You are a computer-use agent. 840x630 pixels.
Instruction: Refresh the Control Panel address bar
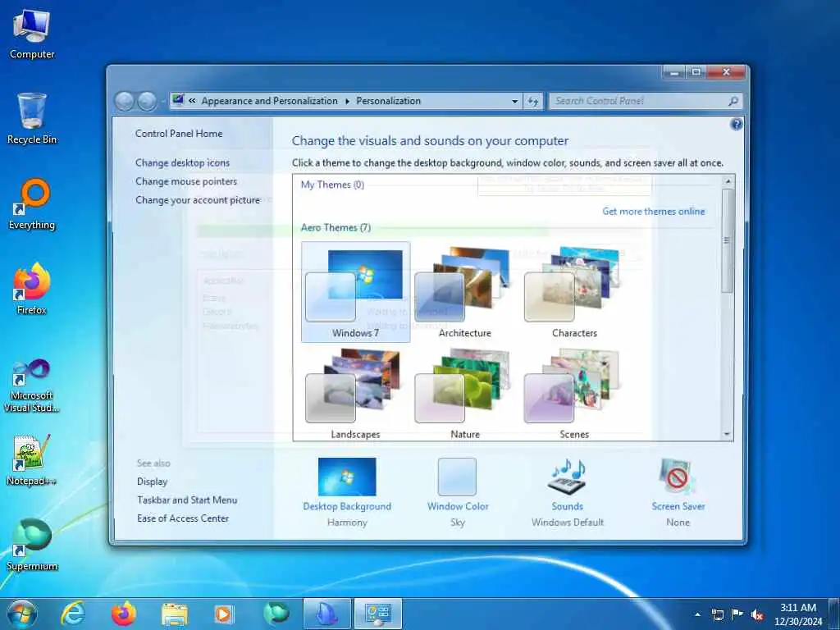click(533, 101)
